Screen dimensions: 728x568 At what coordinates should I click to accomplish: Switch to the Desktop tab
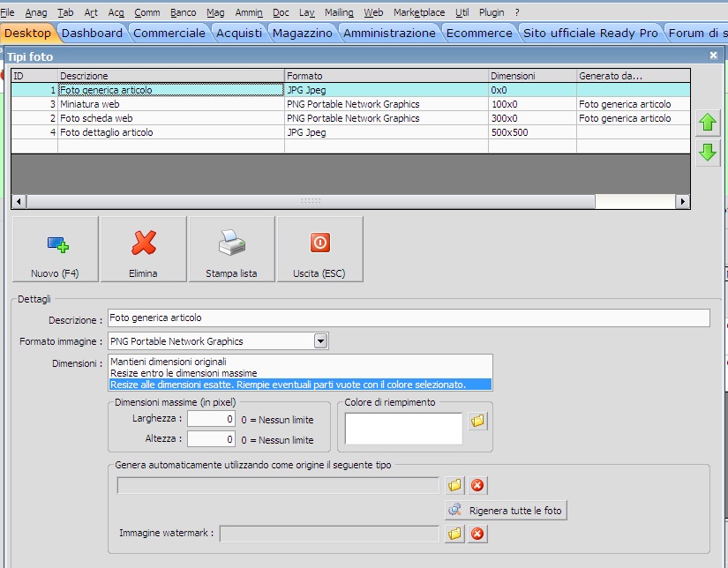click(28, 33)
